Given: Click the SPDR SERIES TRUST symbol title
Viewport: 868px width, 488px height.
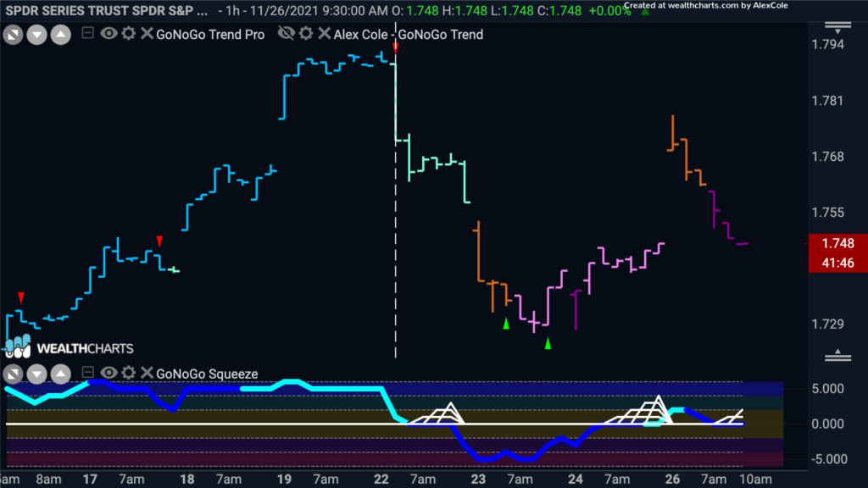Looking at the screenshot, I should [106, 11].
